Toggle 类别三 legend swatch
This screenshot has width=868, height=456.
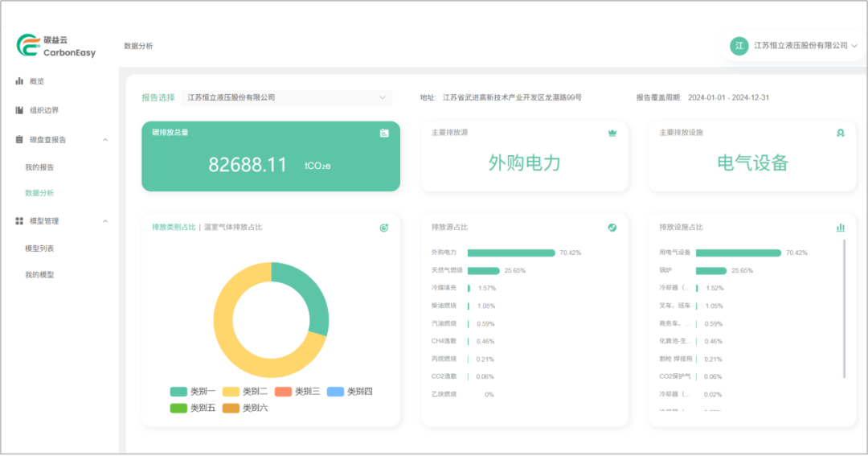pyautogui.click(x=283, y=392)
